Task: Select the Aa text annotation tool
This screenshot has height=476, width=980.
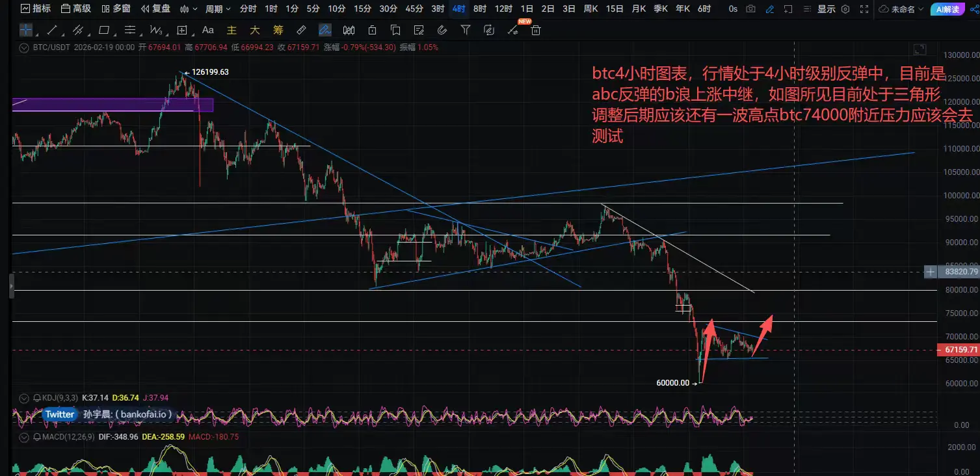Action: (x=208, y=30)
